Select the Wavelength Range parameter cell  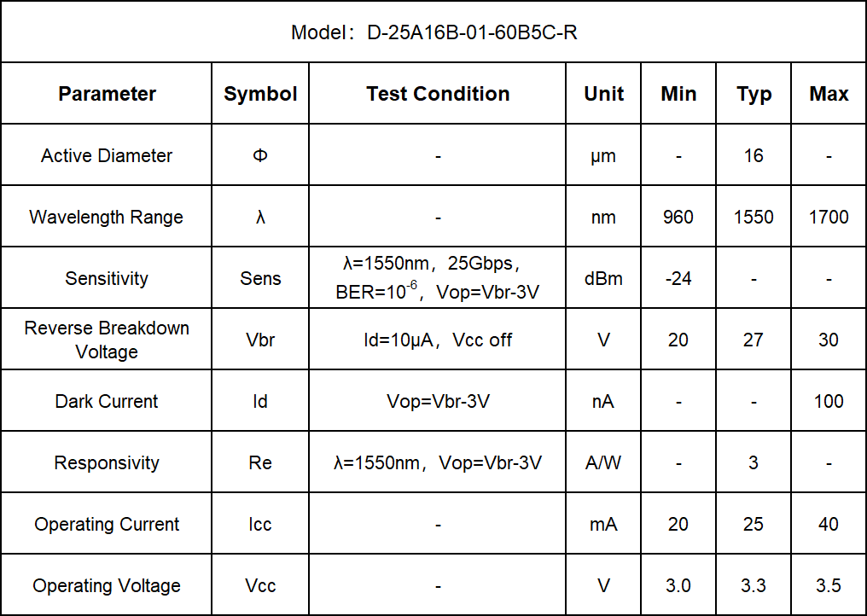click(107, 217)
